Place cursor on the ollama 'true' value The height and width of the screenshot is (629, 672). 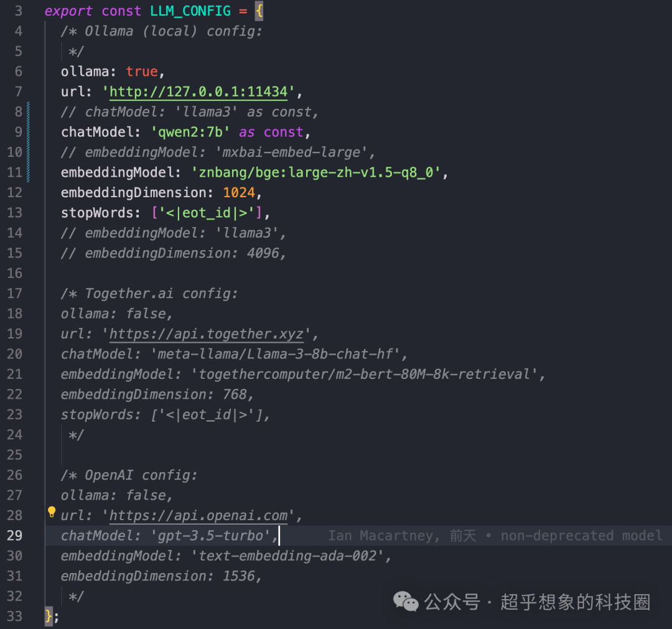click(x=141, y=72)
